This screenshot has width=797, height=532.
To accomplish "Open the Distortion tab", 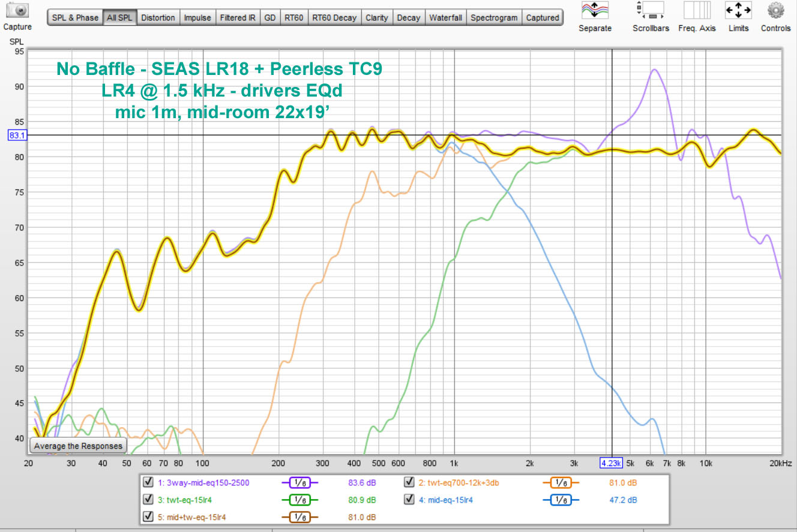I will pos(158,18).
